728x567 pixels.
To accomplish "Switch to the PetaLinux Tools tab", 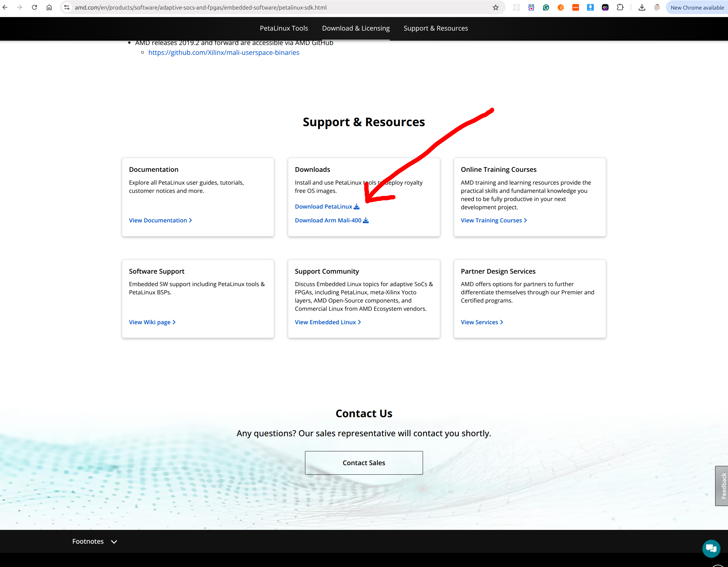I will [x=284, y=28].
